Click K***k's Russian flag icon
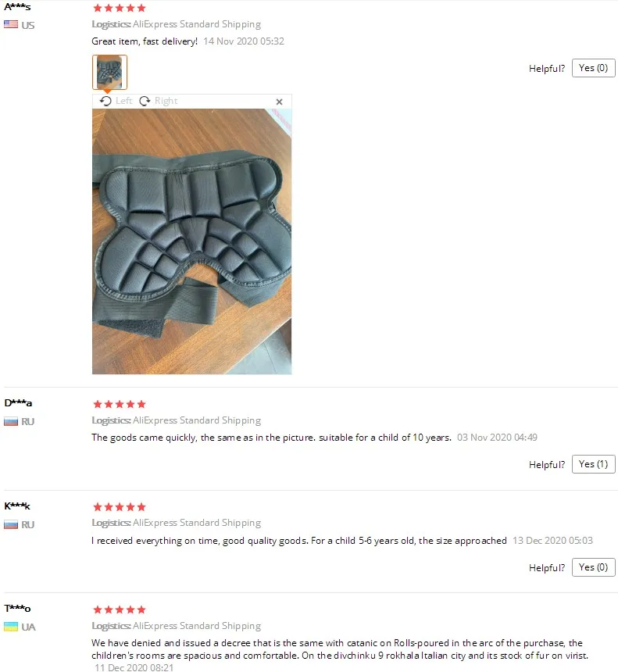This screenshot has height=672, width=618. pos(11,524)
